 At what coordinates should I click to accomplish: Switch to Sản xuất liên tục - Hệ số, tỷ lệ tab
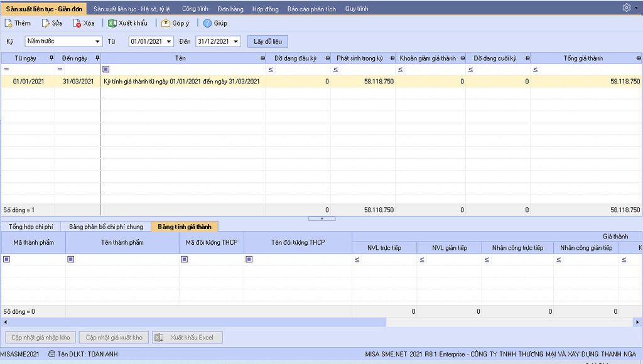pos(131,9)
